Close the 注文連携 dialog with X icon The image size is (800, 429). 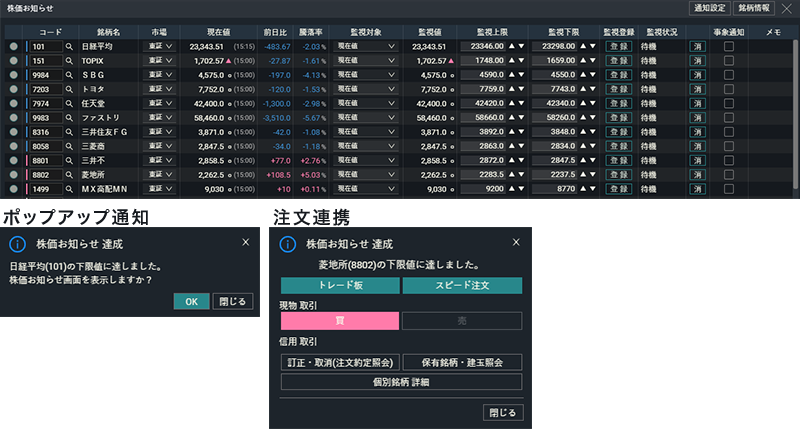516,242
